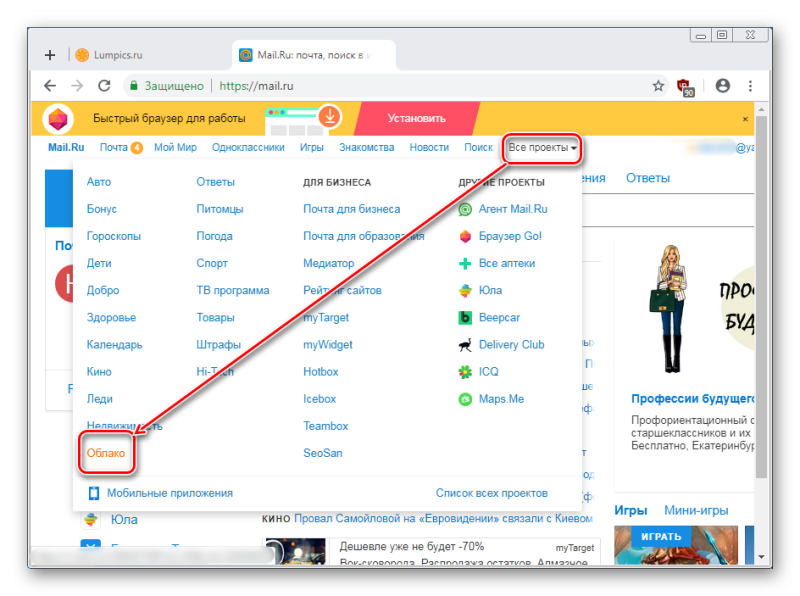Click the Агент Mail.Ru icon

465,209
